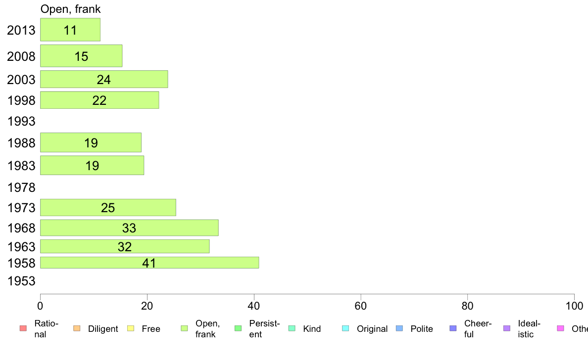The width and height of the screenshot is (588, 364).
Task: Click the Free legend yellow swatch
Action: pos(131,328)
